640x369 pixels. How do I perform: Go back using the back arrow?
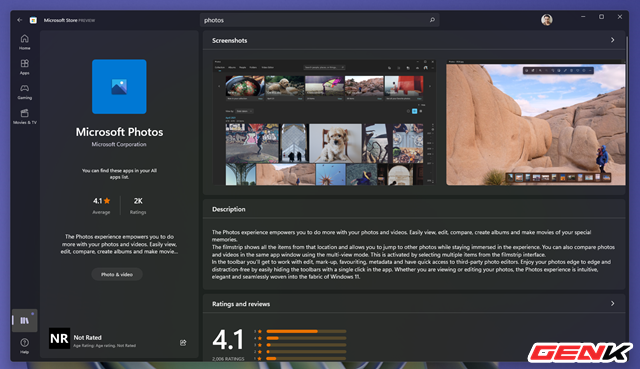click(20, 20)
